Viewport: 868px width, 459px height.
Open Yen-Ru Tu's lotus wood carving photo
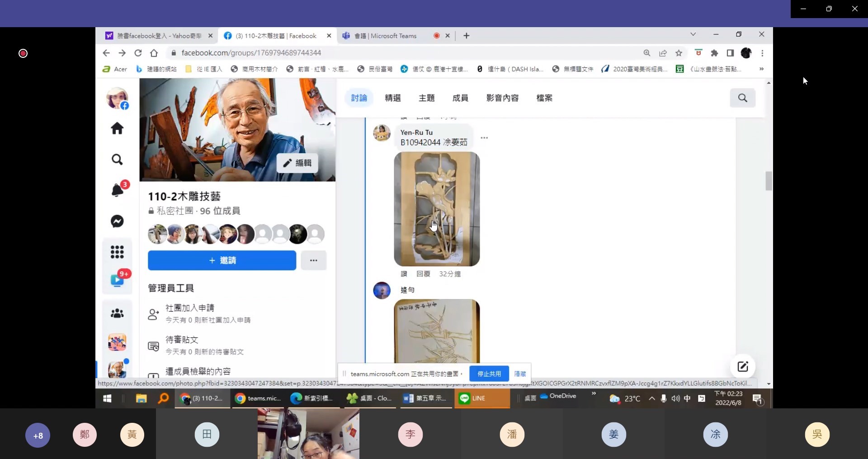437,209
